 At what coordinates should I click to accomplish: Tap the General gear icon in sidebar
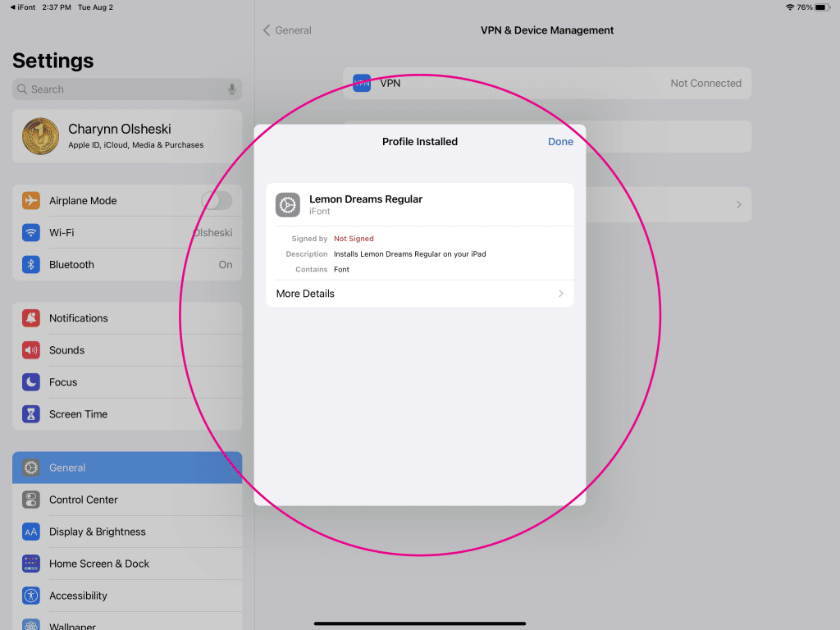(x=31, y=468)
